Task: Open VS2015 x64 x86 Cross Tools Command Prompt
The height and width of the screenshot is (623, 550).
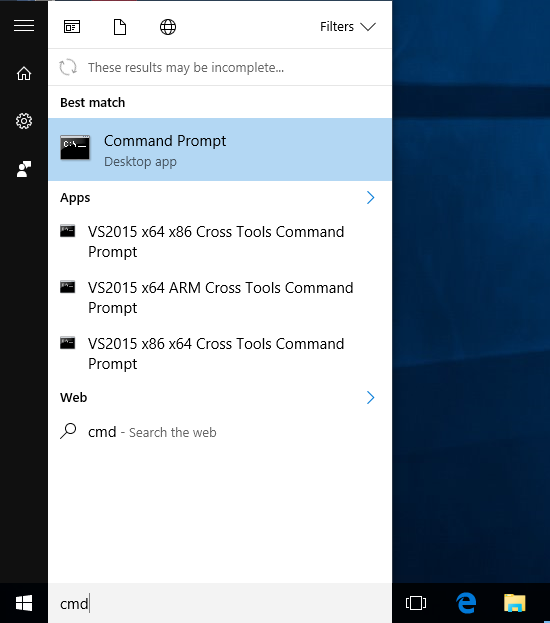Action: [x=220, y=242]
